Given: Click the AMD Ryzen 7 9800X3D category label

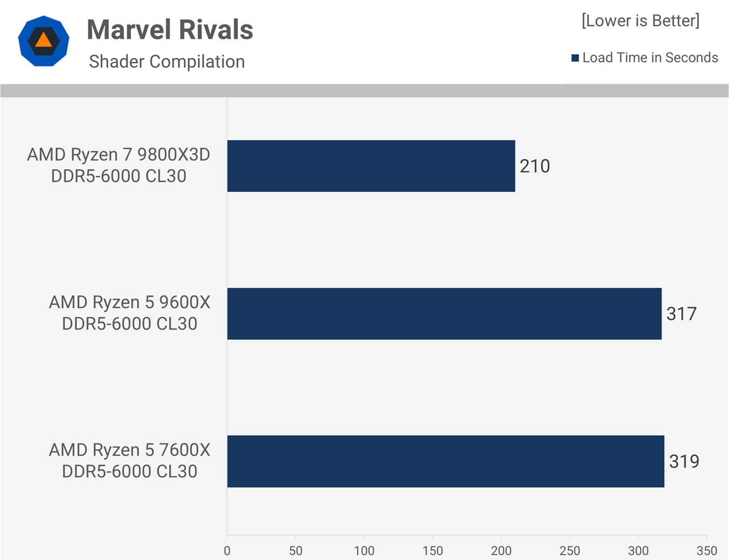Looking at the screenshot, I should (119, 165).
